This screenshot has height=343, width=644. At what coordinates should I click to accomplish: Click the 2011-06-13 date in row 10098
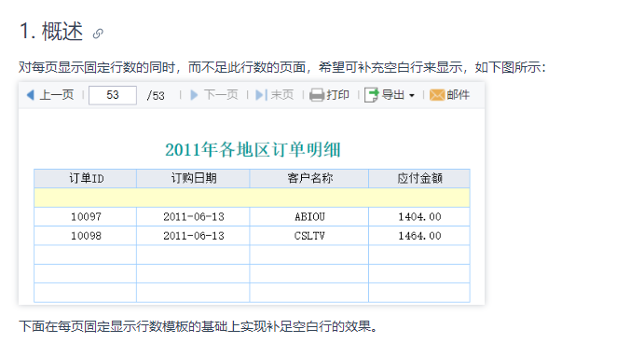193,236
